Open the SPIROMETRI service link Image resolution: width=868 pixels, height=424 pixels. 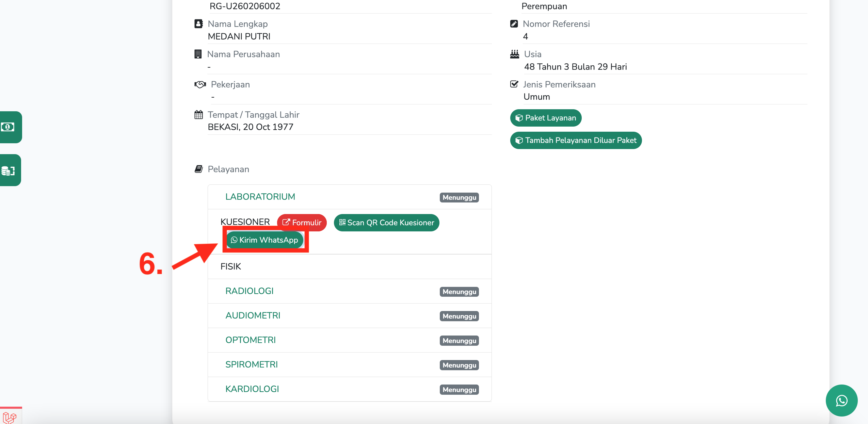(x=251, y=364)
